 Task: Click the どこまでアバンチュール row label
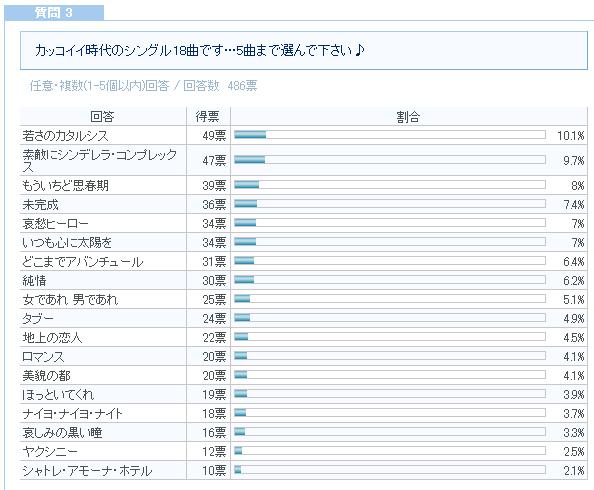83,261
